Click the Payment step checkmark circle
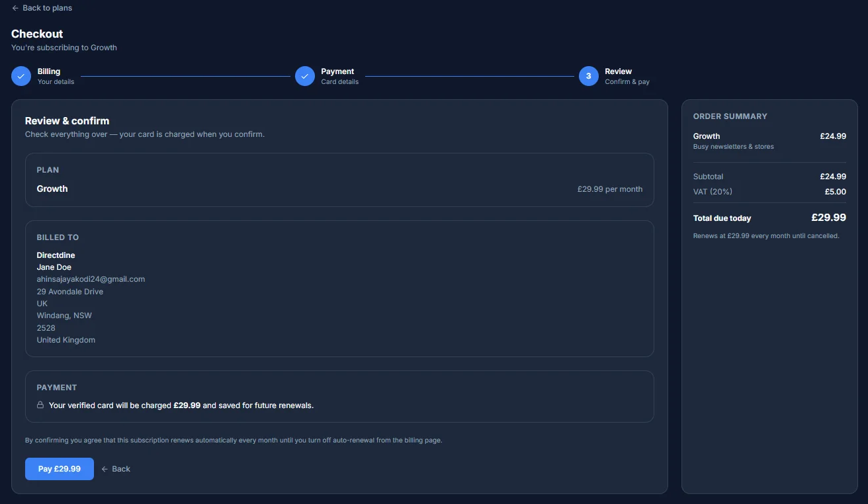Image resolution: width=868 pixels, height=504 pixels. pos(305,76)
